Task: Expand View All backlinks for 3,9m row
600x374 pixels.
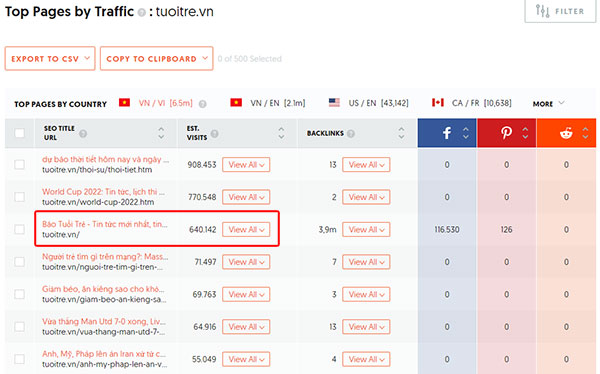Action: point(366,229)
